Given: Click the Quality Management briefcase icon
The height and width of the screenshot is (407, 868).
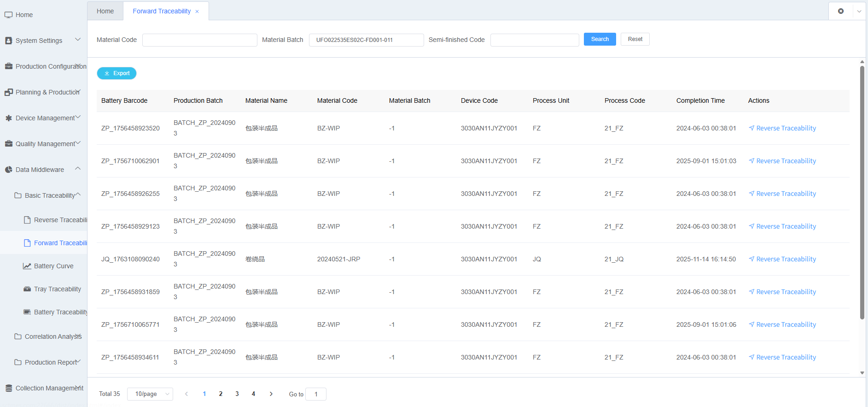Looking at the screenshot, I should [8, 144].
